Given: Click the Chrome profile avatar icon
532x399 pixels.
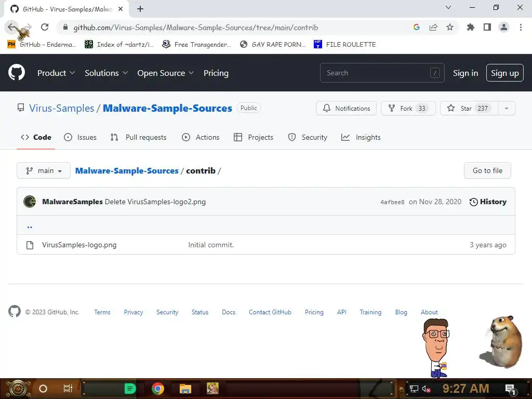Looking at the screenshot, I should (x=504, y=27).
